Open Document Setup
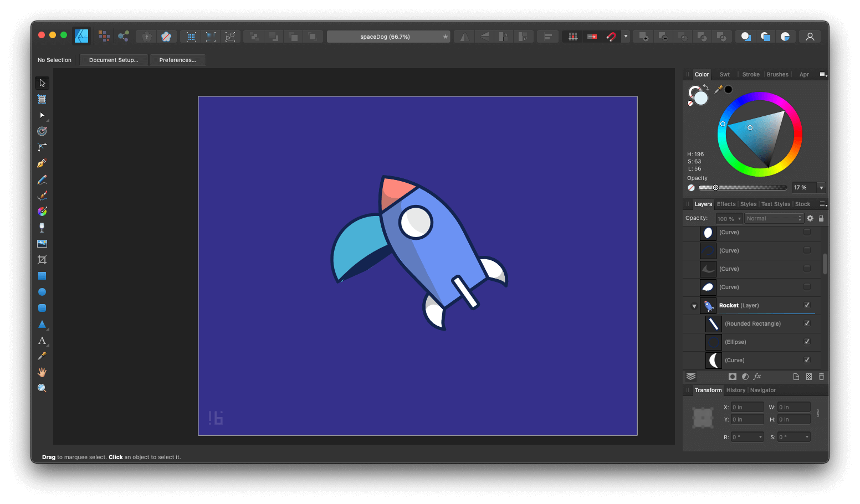The width and height of the screenshot is (860, 504). click(x=113, y=59)
